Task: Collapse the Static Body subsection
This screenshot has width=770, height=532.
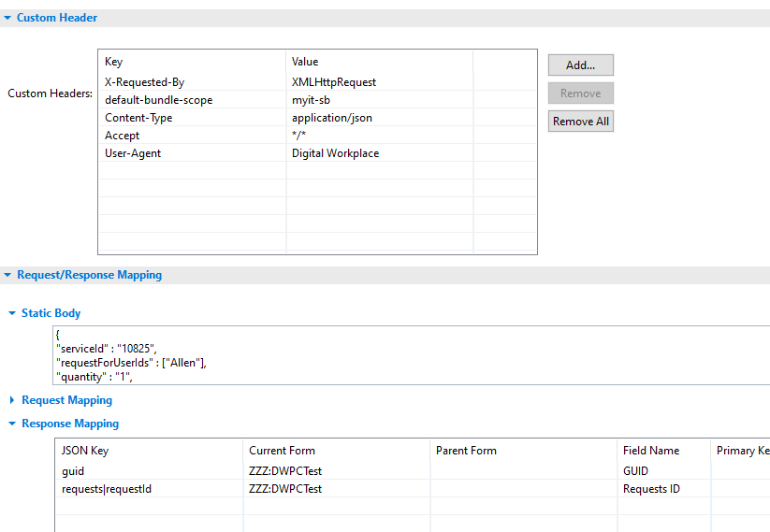Action: coord(12,313)
